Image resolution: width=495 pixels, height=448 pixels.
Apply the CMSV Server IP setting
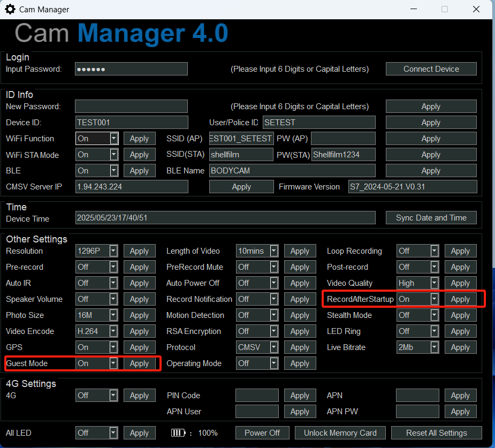[241, 187]
